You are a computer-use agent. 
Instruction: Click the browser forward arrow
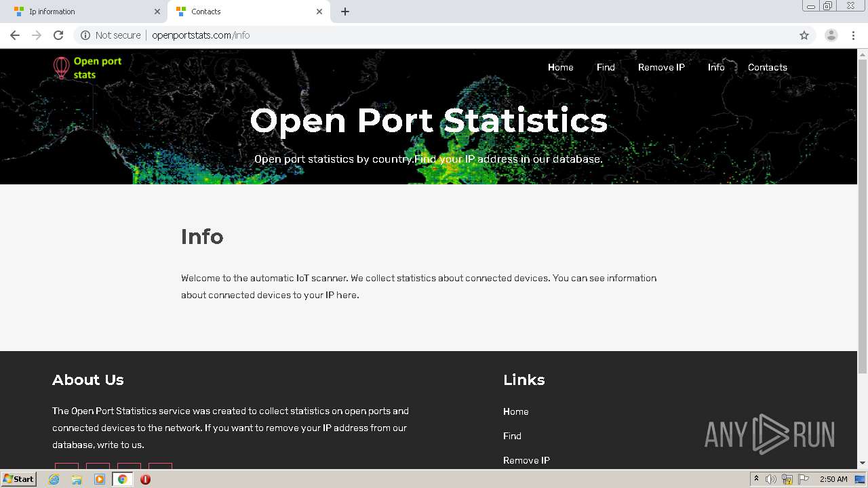[37, 35]
